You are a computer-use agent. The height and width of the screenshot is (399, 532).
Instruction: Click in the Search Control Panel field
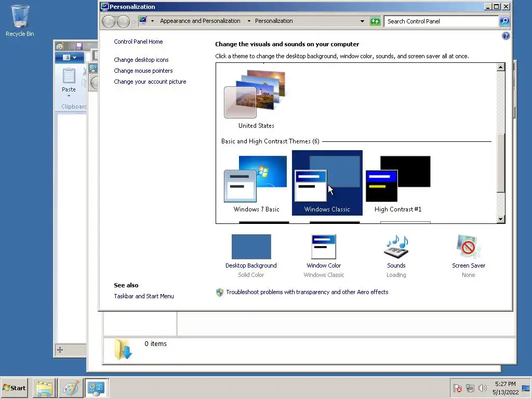[441, 21]
